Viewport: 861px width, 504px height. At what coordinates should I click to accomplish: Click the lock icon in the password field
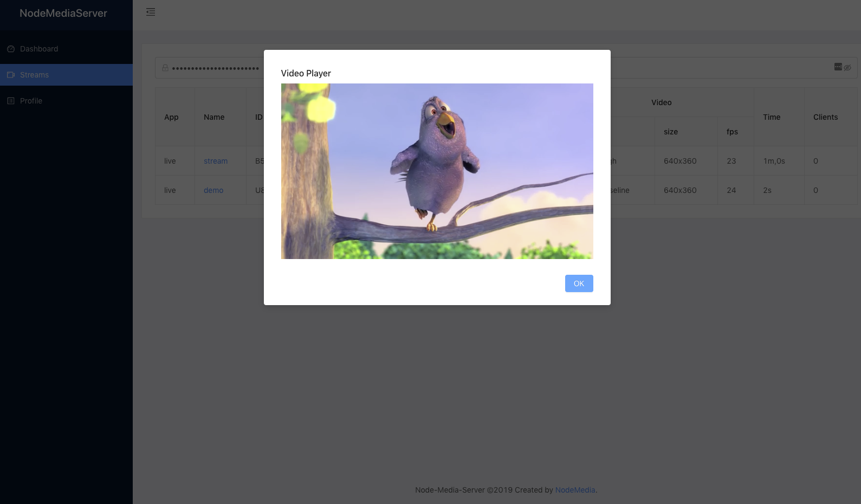pyautogui.click(x=165, y=68)
